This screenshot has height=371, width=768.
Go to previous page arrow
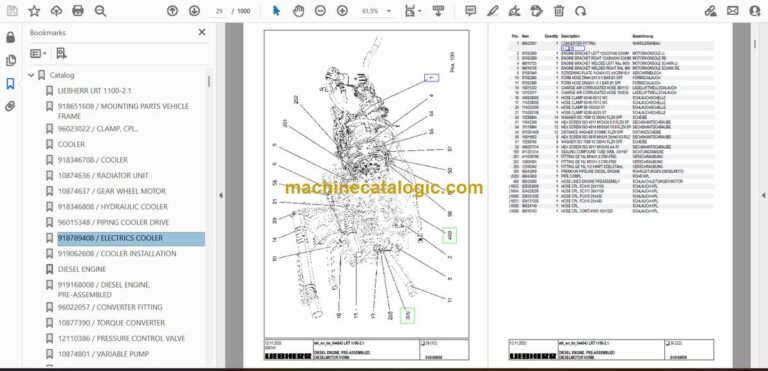coord(172,11)
